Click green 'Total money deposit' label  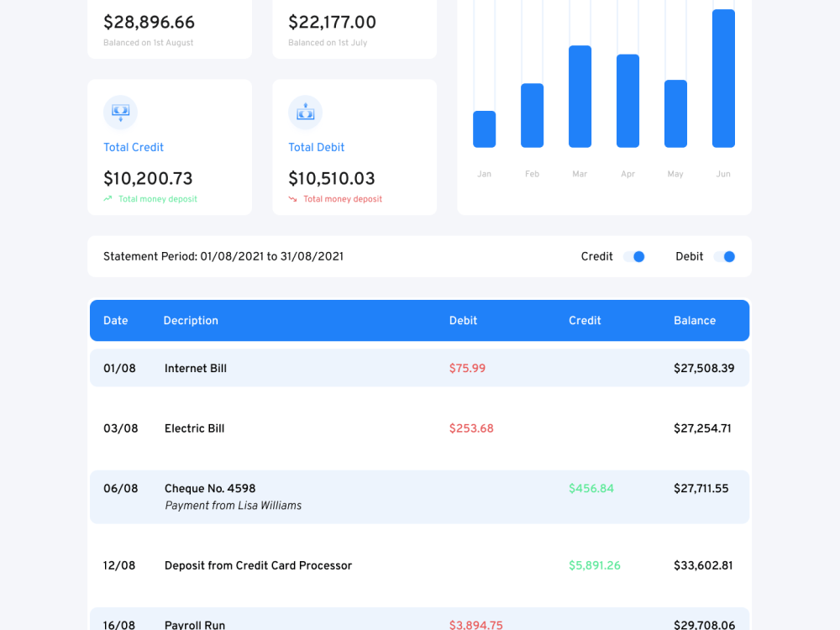point(158,199)
